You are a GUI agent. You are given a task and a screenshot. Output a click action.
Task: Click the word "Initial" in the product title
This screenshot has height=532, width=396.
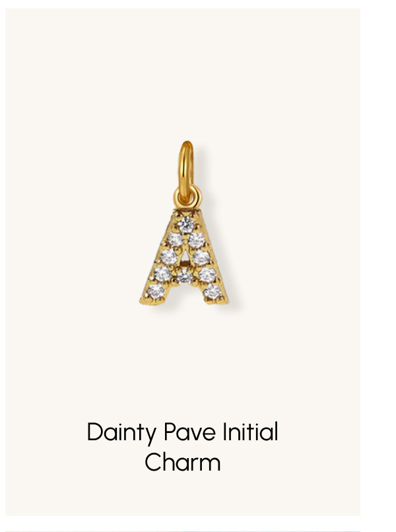click(251, 432)
